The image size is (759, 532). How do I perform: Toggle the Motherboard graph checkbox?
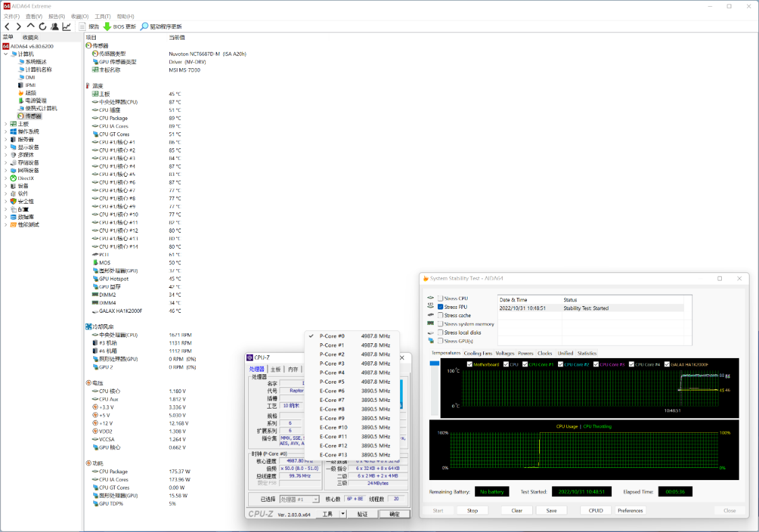pos(470,364)
